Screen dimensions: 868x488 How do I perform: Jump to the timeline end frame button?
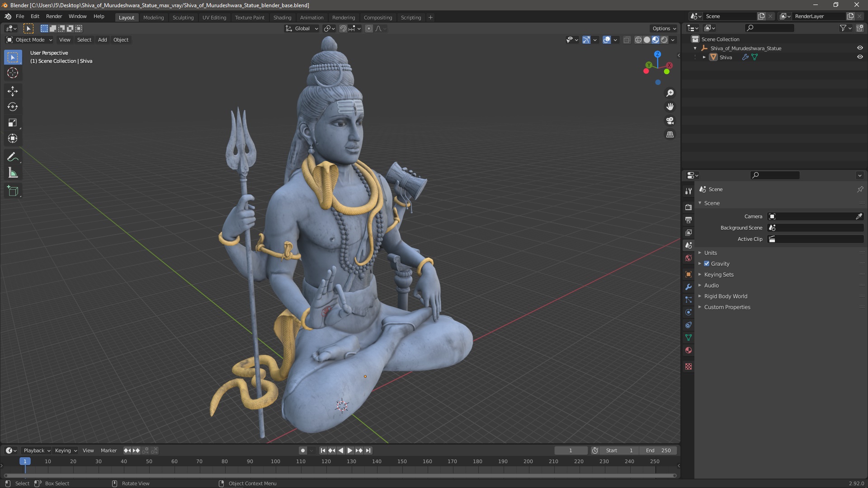(x=368, y=450)
